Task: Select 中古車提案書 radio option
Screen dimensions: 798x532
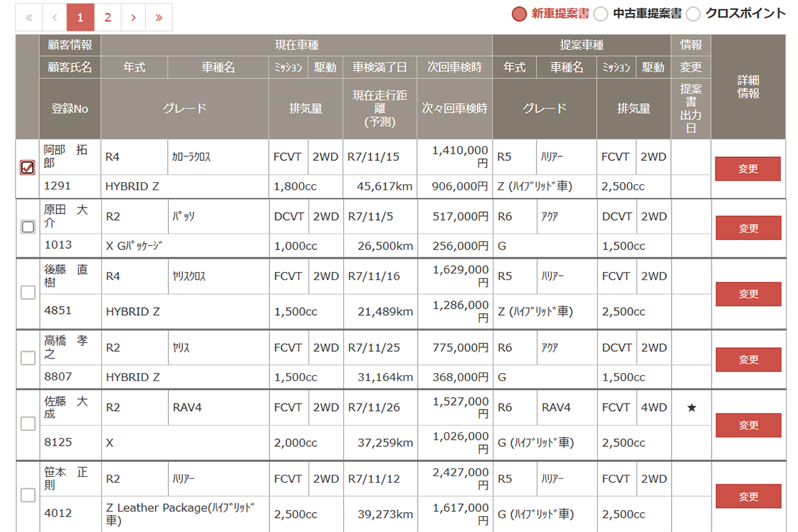Action: pos(600,13)
